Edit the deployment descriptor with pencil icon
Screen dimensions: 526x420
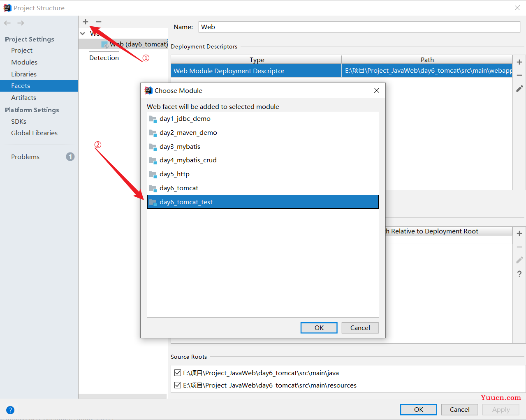coord(519,88)
